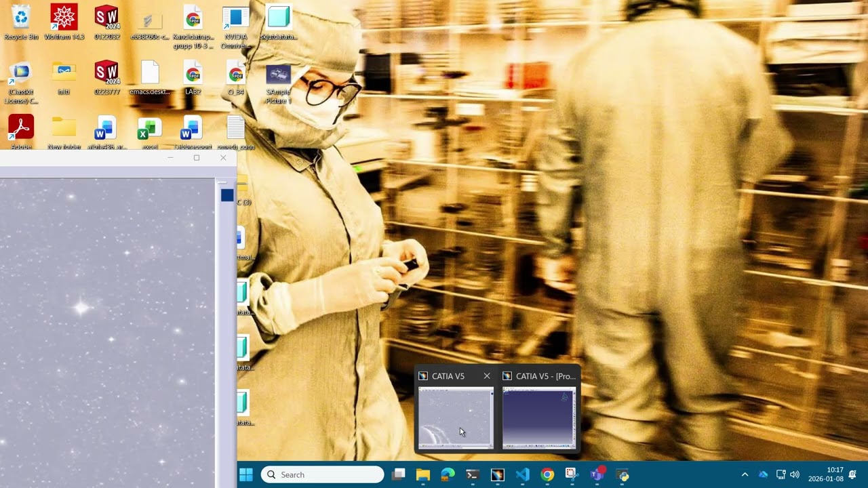
Task: Open the Windows Start menu
Action: coord(245,474)
